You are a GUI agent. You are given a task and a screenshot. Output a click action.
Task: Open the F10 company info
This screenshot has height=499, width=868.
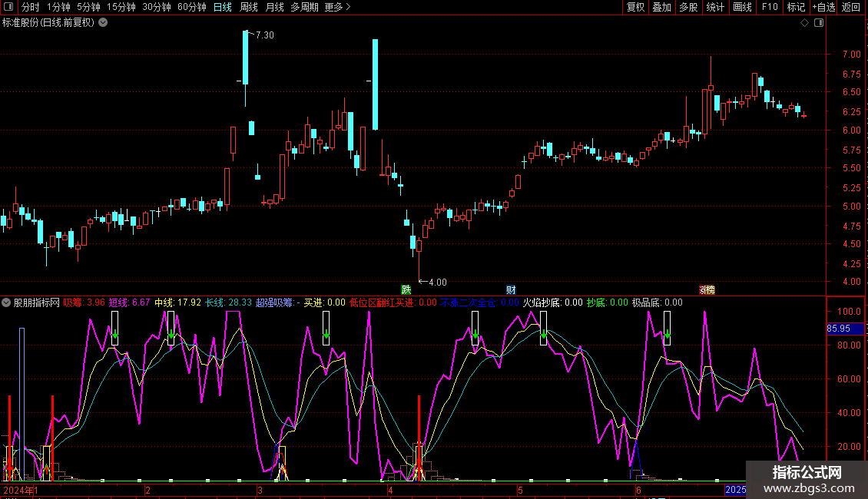[770, 7]
